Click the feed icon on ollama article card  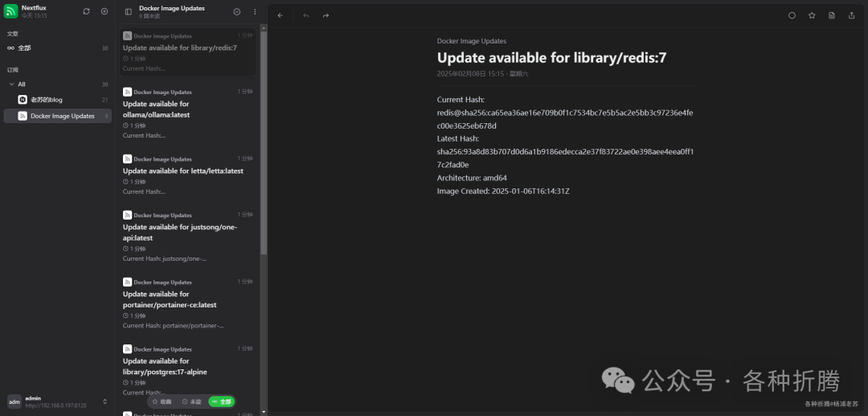127,92
